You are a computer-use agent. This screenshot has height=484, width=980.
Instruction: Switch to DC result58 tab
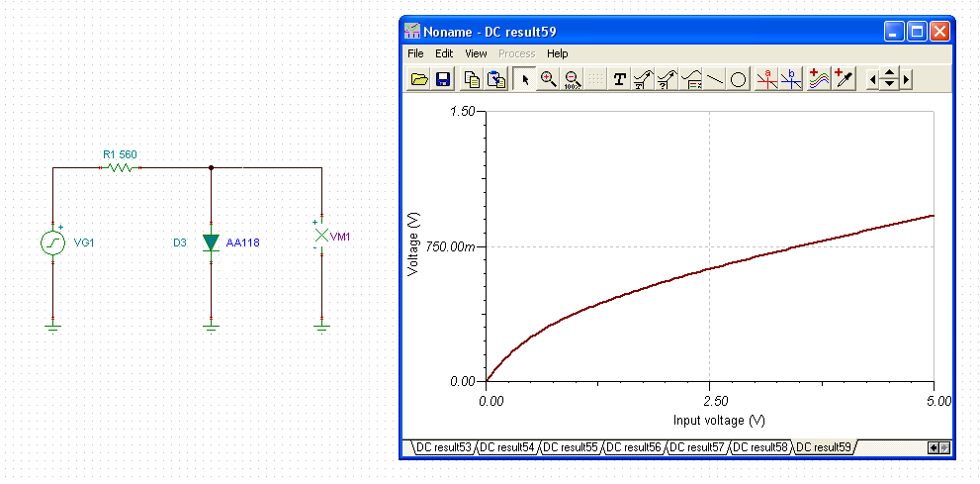click(761, 447)
